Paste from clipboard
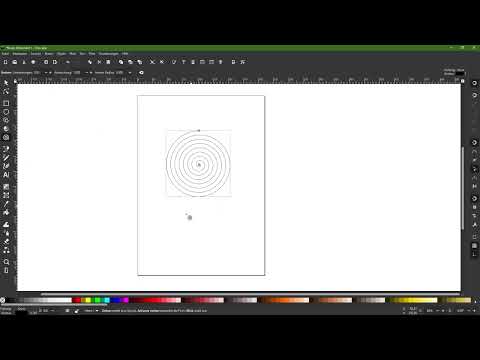The image size is (480, 360). (108, 62)
